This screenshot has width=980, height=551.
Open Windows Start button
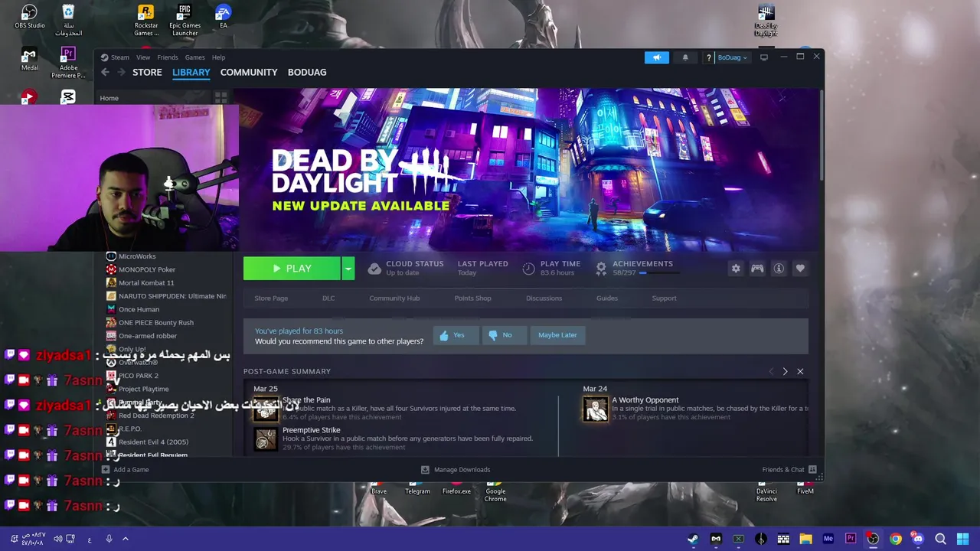(x=963, y=539)
